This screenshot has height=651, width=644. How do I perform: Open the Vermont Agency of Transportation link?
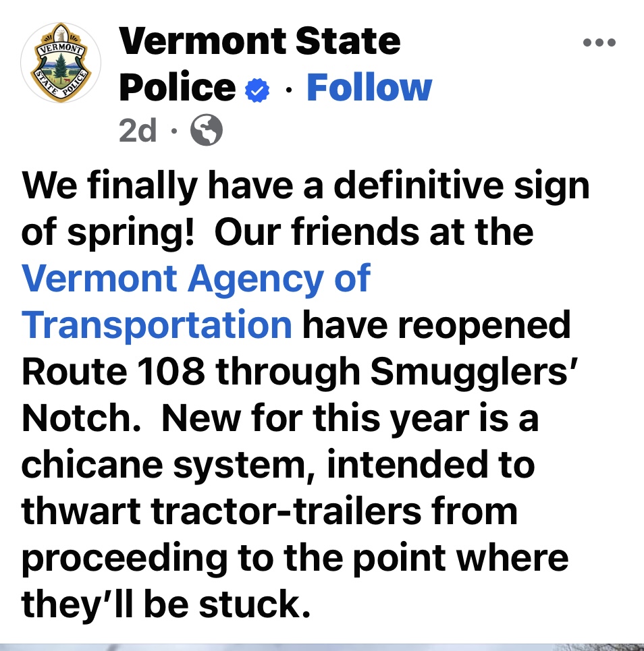click(x=195, y=302)
